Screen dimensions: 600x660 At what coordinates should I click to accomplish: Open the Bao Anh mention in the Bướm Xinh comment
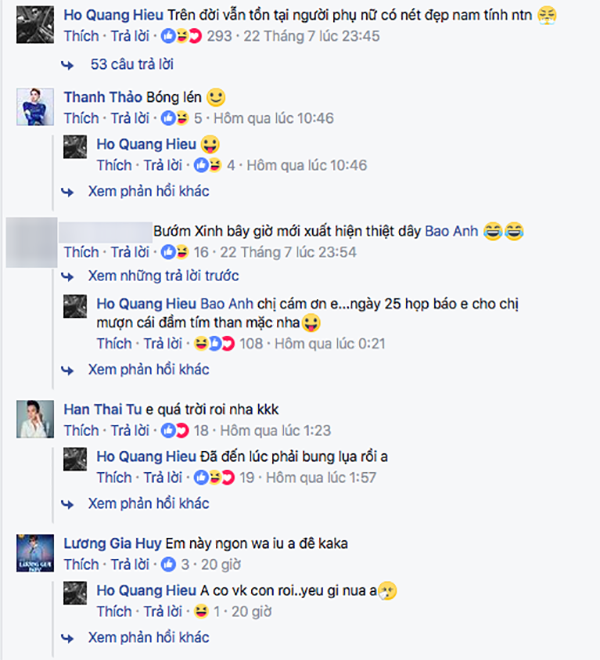[451, 232]
